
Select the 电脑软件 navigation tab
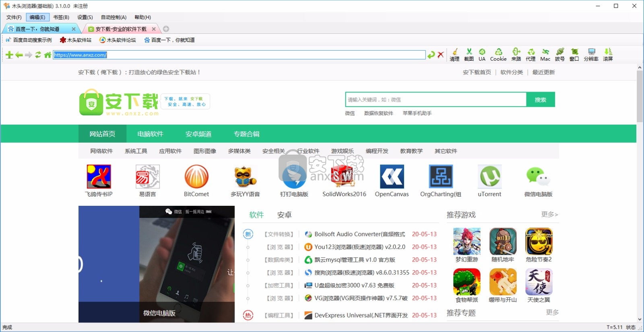150,134
